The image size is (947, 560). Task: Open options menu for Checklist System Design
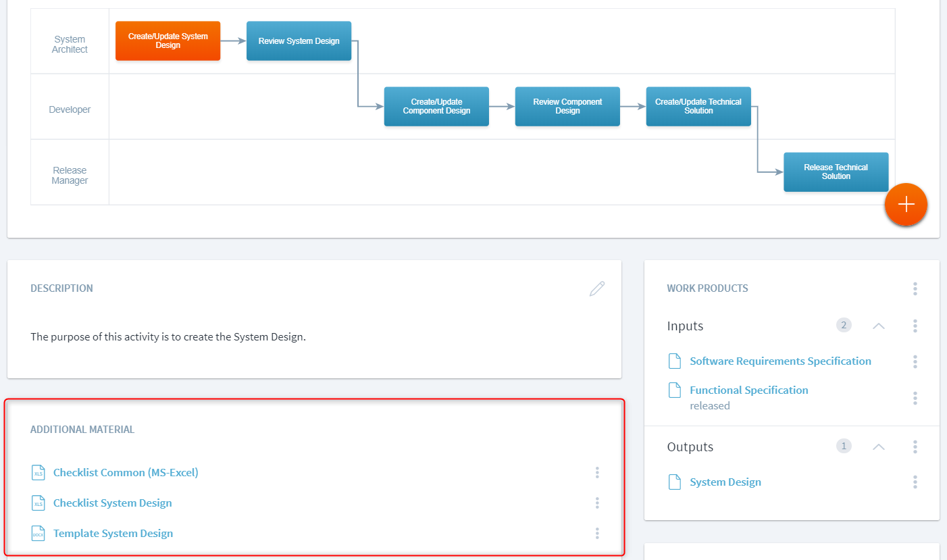point(597,503)
